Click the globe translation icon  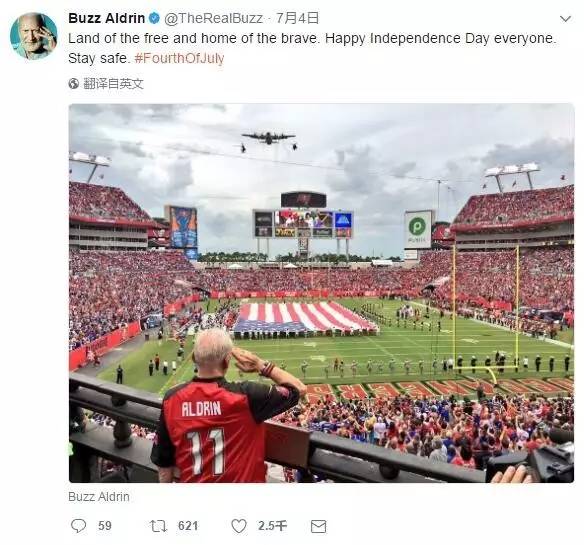(x=73, y=83)
